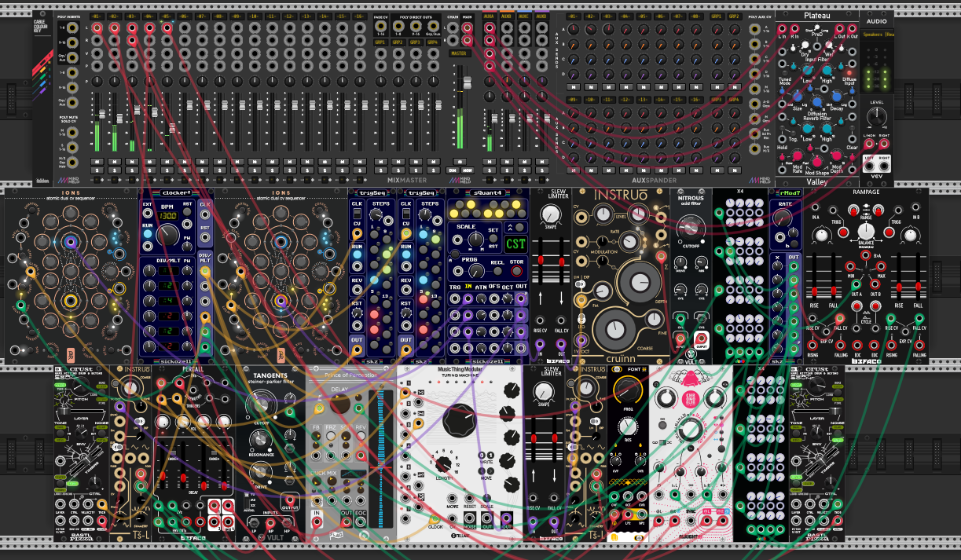Open the GRP1 group label menu

[380, 42]
